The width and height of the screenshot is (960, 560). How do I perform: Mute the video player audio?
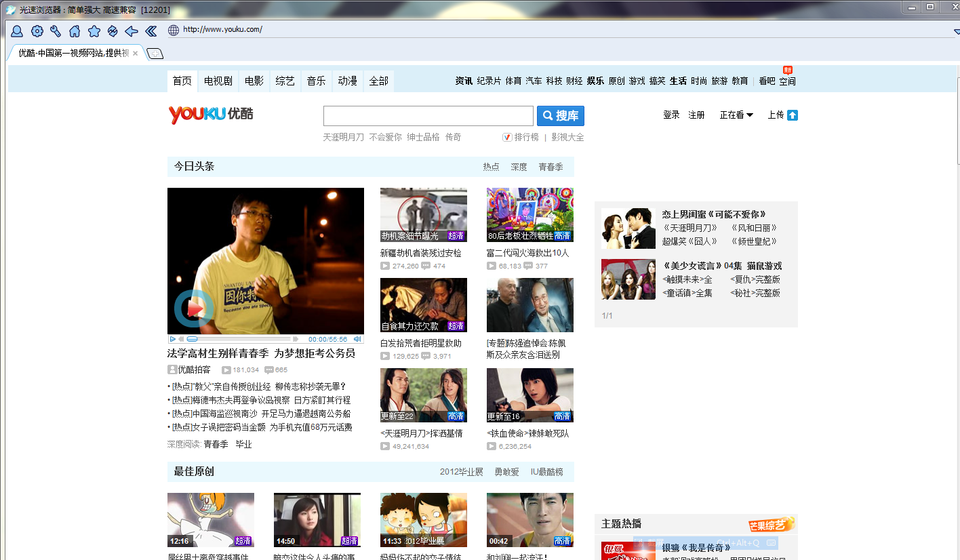[x=358, y=338]
